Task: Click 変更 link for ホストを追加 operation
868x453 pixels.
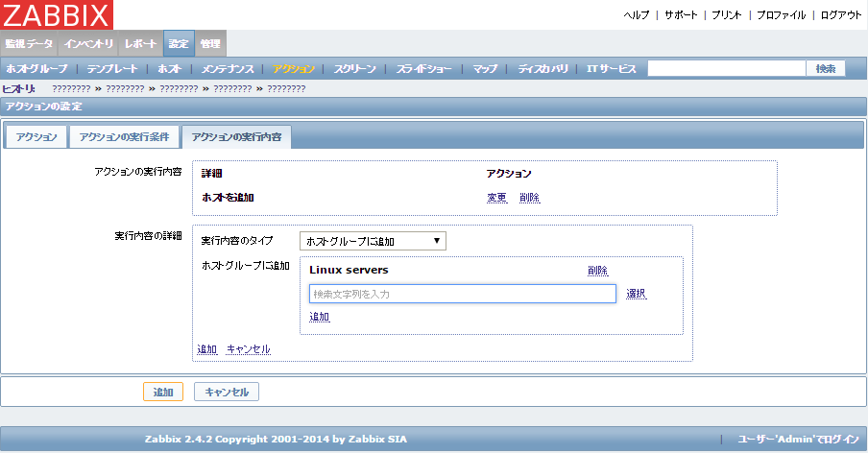Action: click(496, 198)
